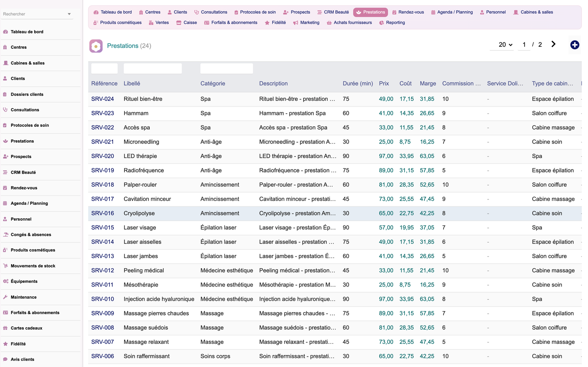Sort by the Catégorie column header

point(213,83)
